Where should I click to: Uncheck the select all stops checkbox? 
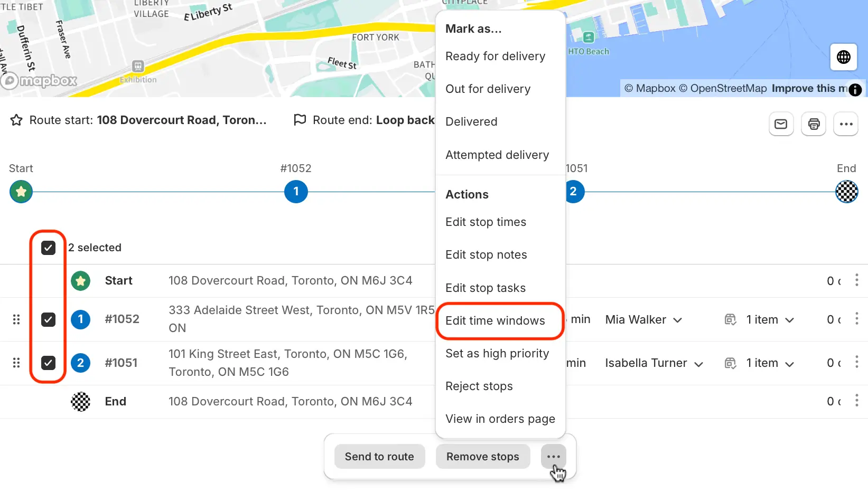tap(48, 248)
